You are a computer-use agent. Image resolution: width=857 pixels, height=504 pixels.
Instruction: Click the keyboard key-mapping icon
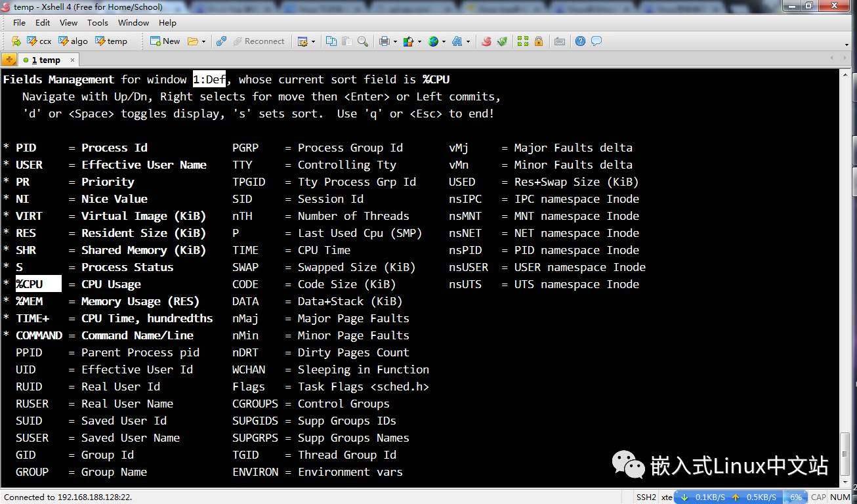560,41
